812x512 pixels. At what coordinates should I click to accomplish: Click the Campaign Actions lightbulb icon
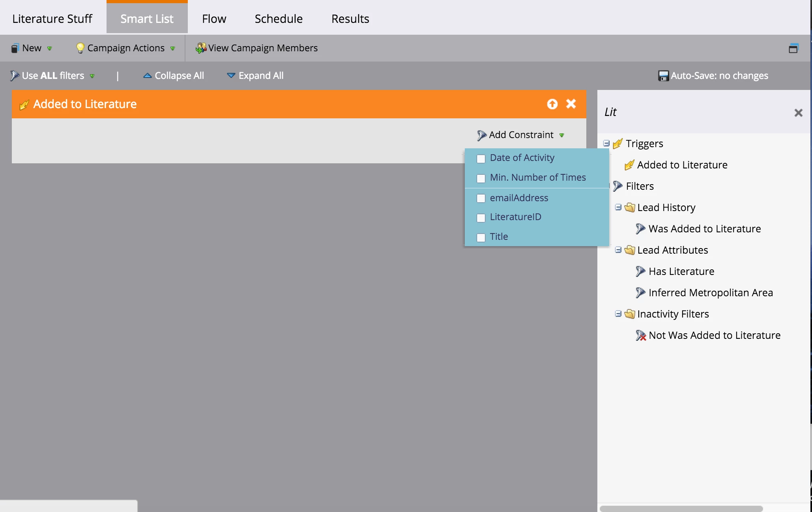80,48
